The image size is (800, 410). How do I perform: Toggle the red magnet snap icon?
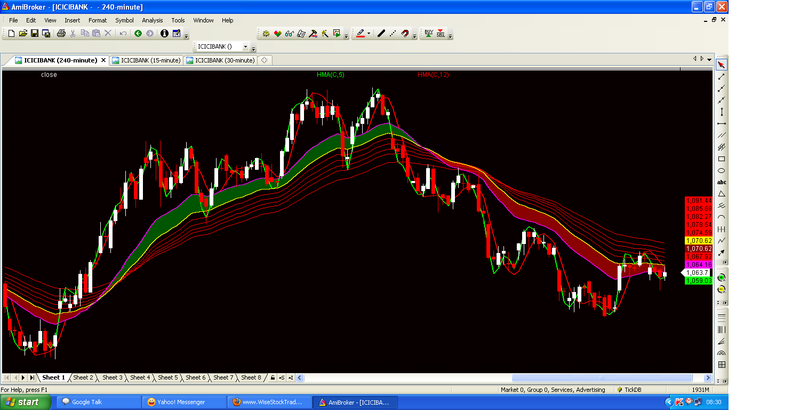click(405, 34)
